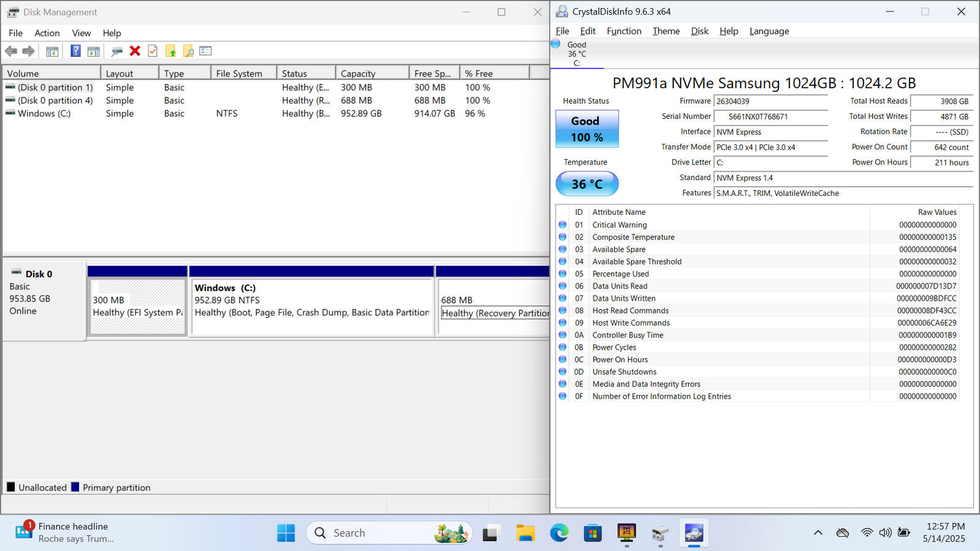Click the 36 °C temperature button
980x551 pixels.
587,184
